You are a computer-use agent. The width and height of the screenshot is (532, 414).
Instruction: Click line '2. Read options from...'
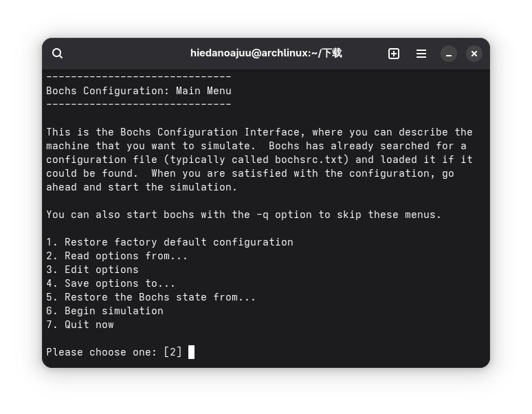117,256
